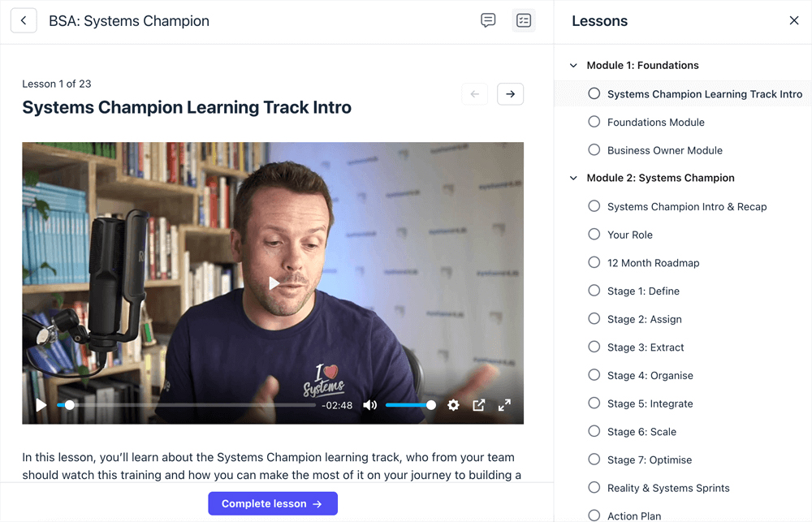The image size is (812, 522).
Task: Adjust the video volume slider
Action: pos(408,405)
